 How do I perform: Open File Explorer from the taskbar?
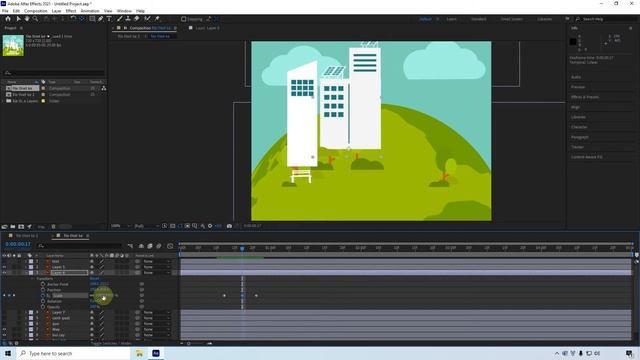pos(140,353)
